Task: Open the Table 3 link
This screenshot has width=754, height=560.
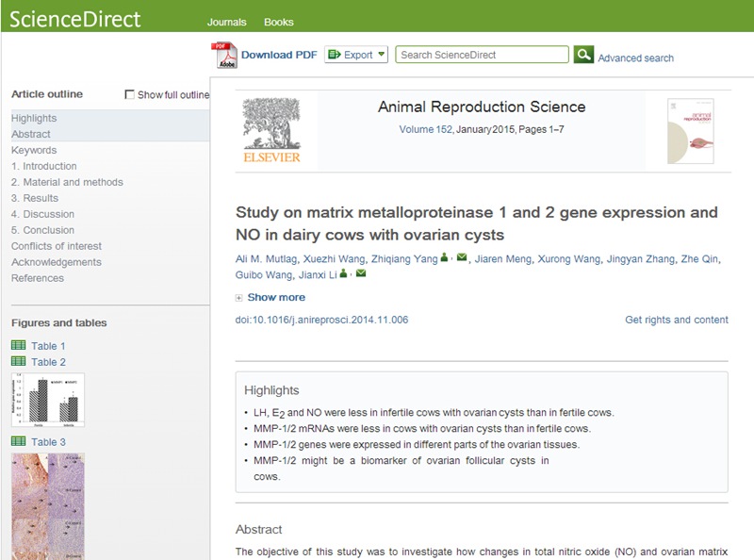Action: [48, 441]
